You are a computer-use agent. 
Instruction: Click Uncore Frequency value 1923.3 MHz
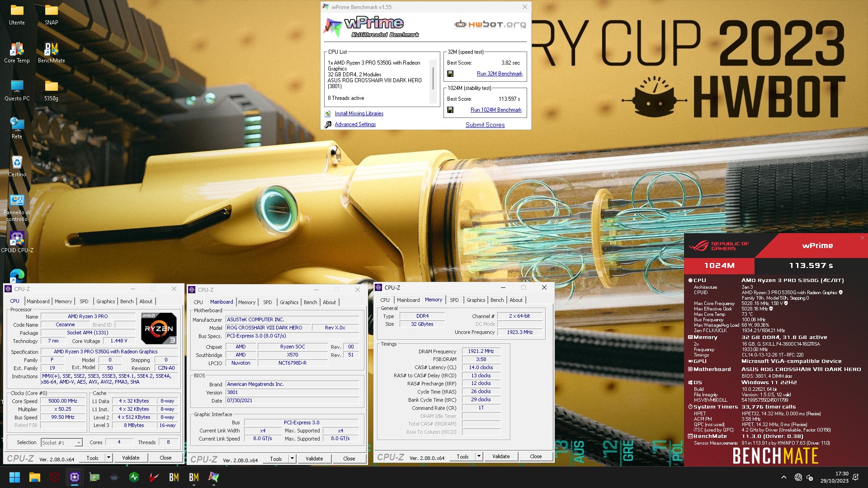pyautogui.click(x=520, y=332)
